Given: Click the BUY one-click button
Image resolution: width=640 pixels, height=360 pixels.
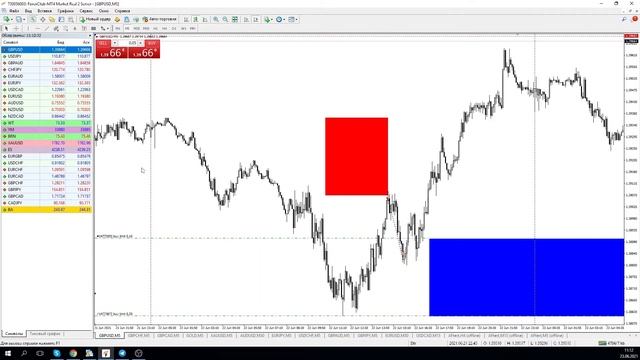Looking at the screenshot, I should coord(152,43).
